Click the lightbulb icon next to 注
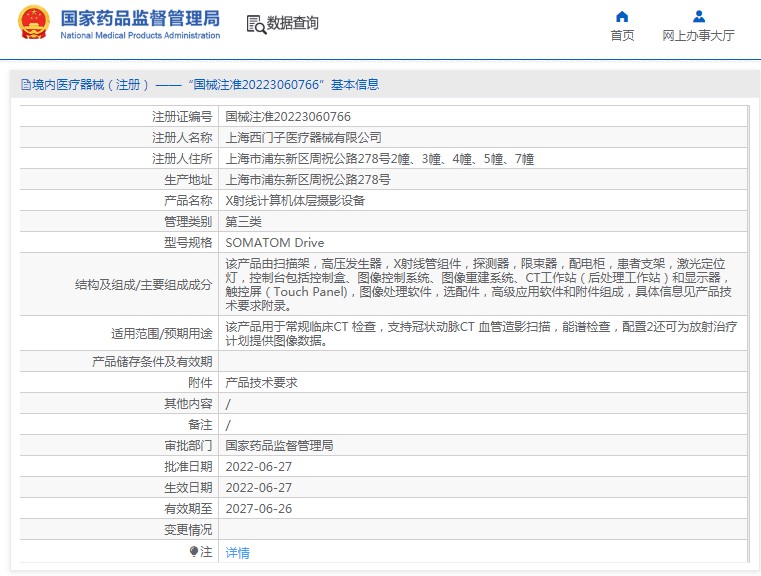This screenshot has width=761, height=576. coord(194,552)
